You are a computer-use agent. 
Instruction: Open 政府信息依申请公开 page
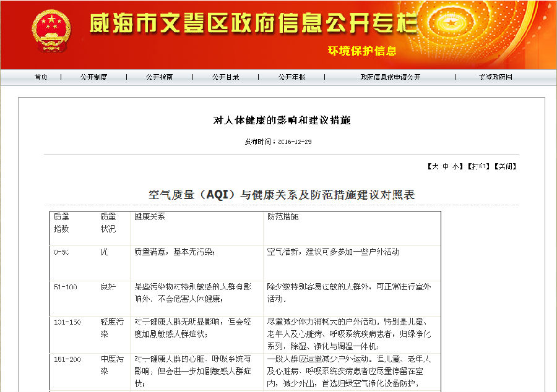tap(390, 77)
